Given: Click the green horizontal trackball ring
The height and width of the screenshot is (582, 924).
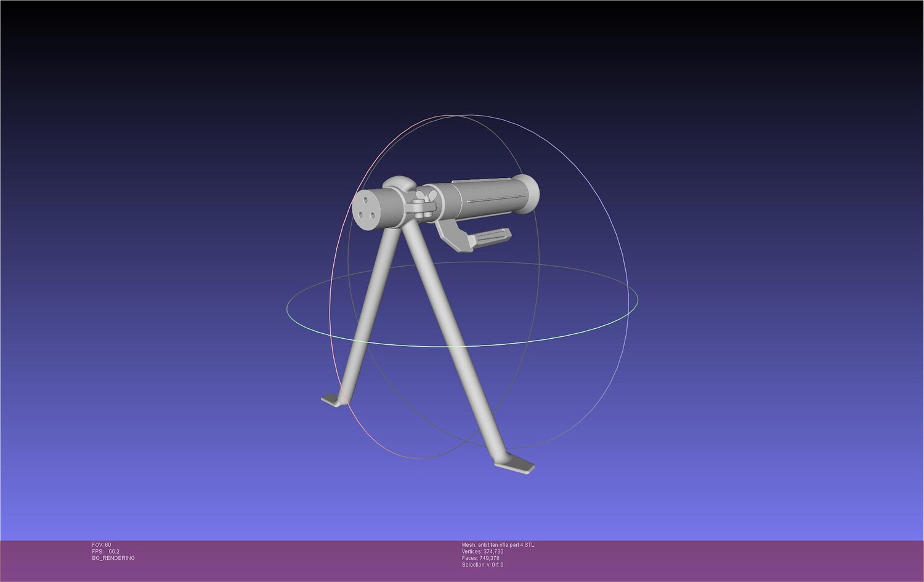Looking at the screenshot, I should pos(462,304).
